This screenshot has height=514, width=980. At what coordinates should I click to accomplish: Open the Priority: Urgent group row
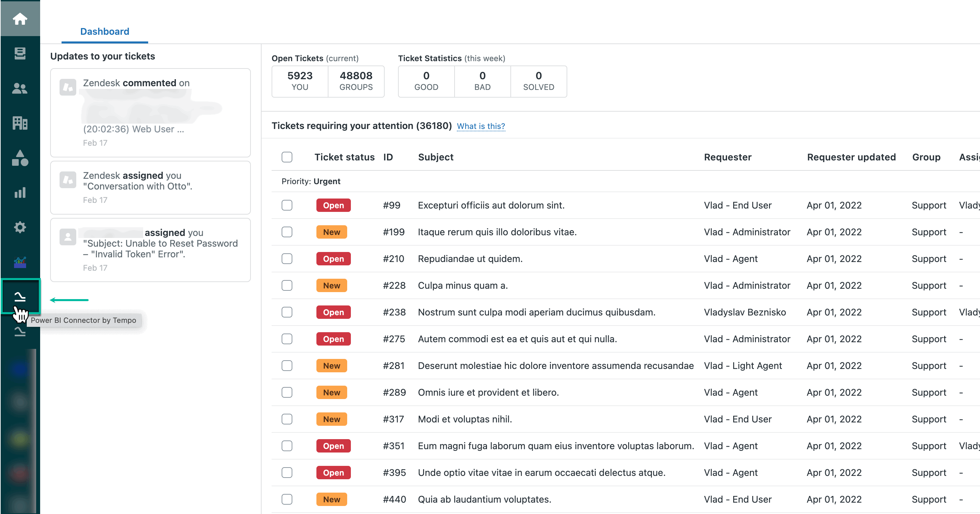click(311, 181)
